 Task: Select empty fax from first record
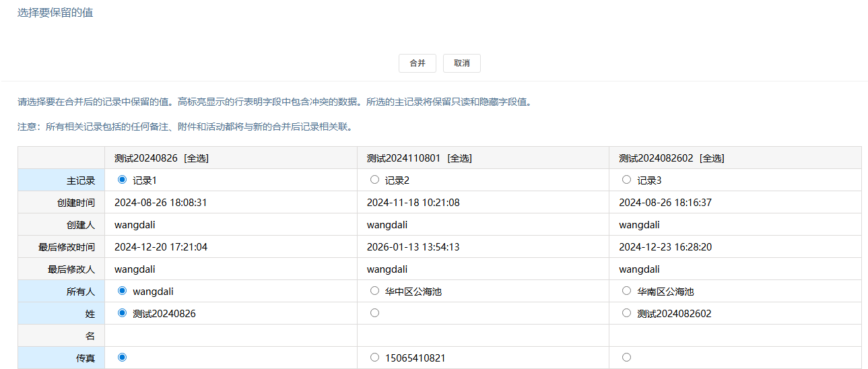pos(122,358)
